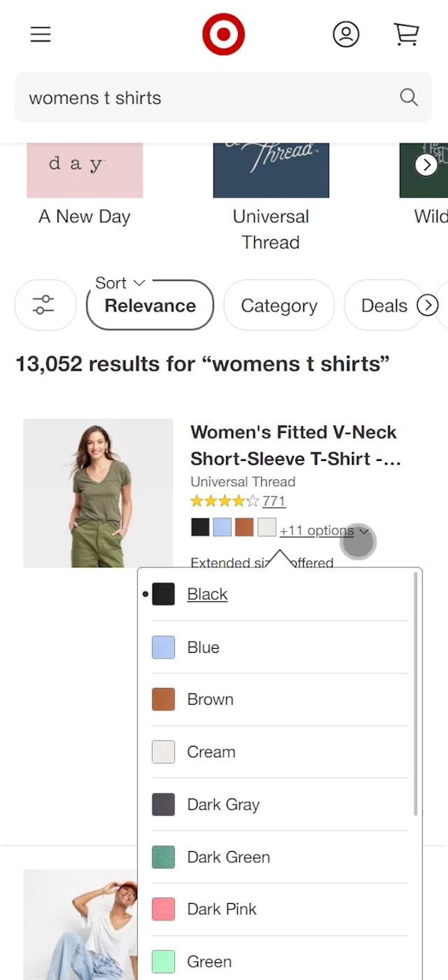The width and height of the screenshot is (448, 980).
Task: Click the brand carousel right arrow
Action: [x=427, y=165]
